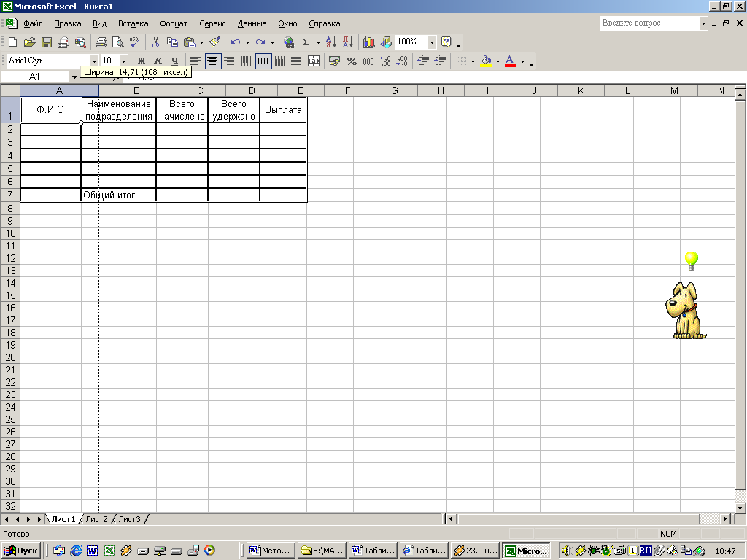Screen dimensions: 747x560
Task: Toggle bold Ж formatting
Action: [x=141, y=61]
